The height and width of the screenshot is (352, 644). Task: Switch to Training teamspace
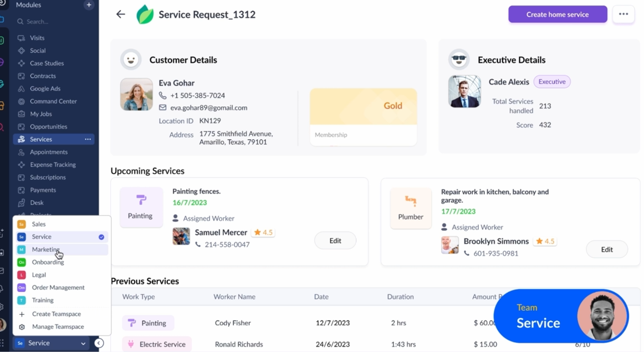point(62,300)
